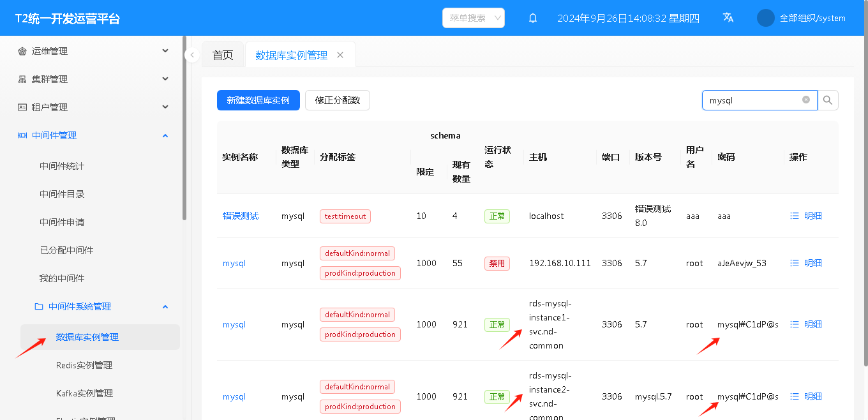Click the 192.168.10.111 host cell
Screen dimensions: 868x420
[x=560, y=263]
